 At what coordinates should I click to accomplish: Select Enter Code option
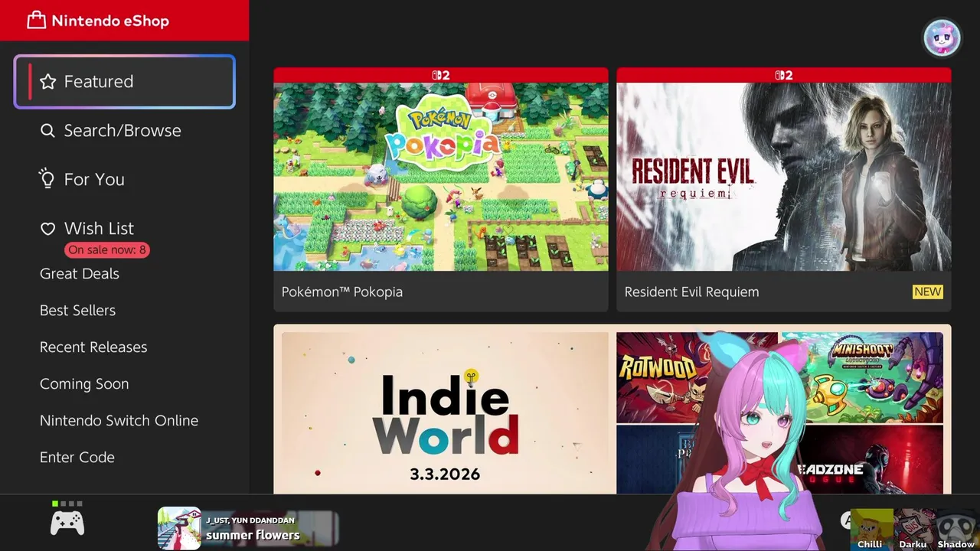pyautogui.click(x=77, y=458)
